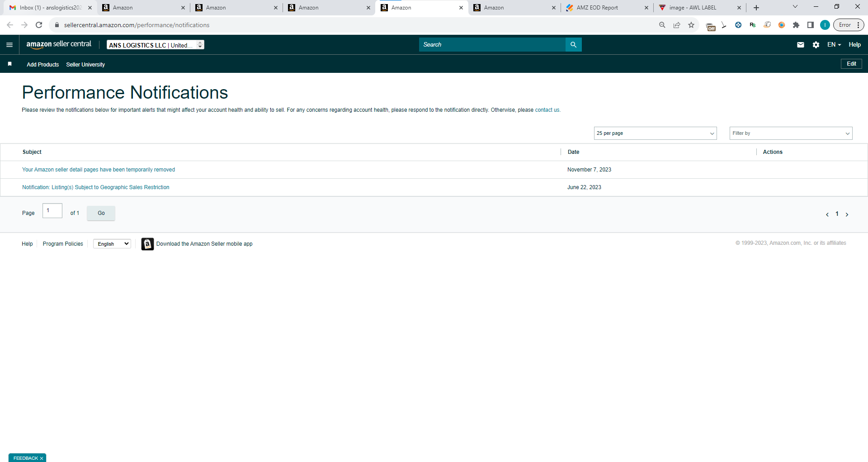Open the Chrome profile avatar

tap(825, 25)
